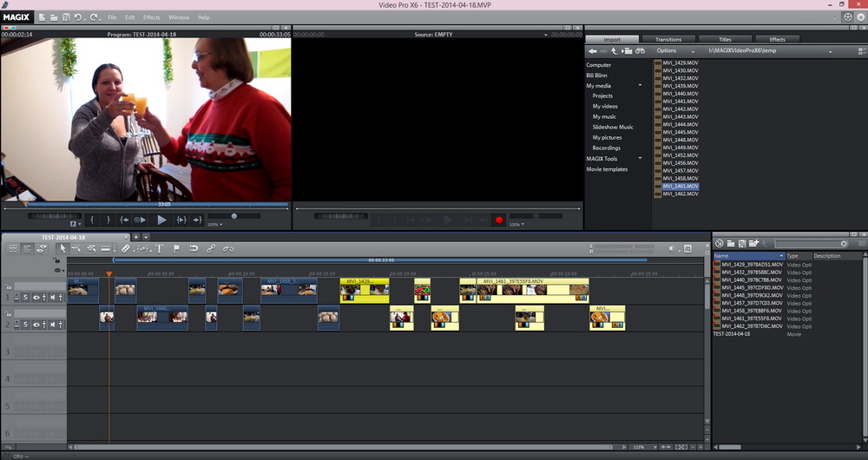Click the undo arrow icon

(79, 17)
